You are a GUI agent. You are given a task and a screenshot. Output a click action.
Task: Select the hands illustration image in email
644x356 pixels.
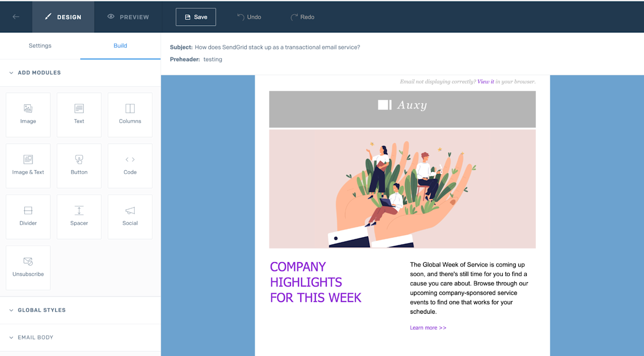pyautogui.click(x=402, y=189)
